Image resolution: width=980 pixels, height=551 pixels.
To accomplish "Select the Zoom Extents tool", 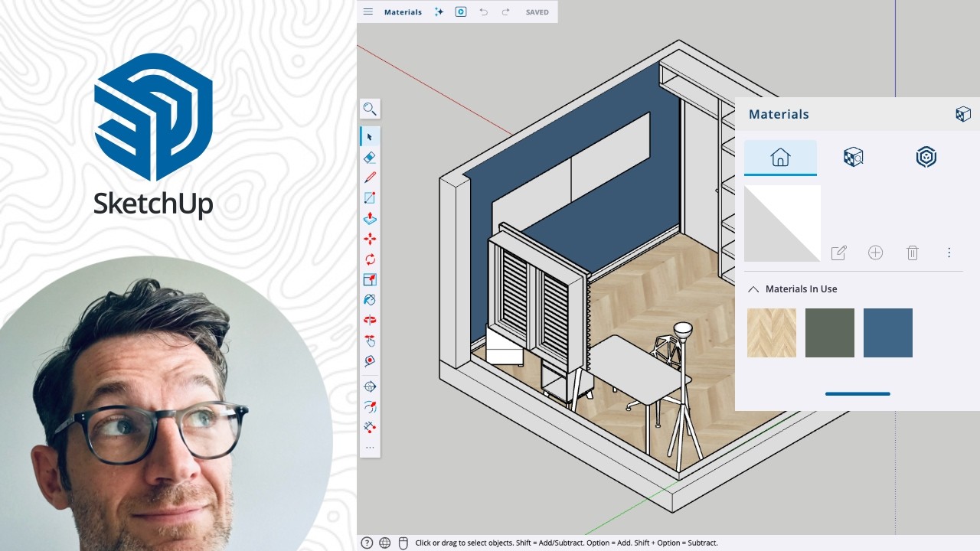I will [x=370, y=386].
